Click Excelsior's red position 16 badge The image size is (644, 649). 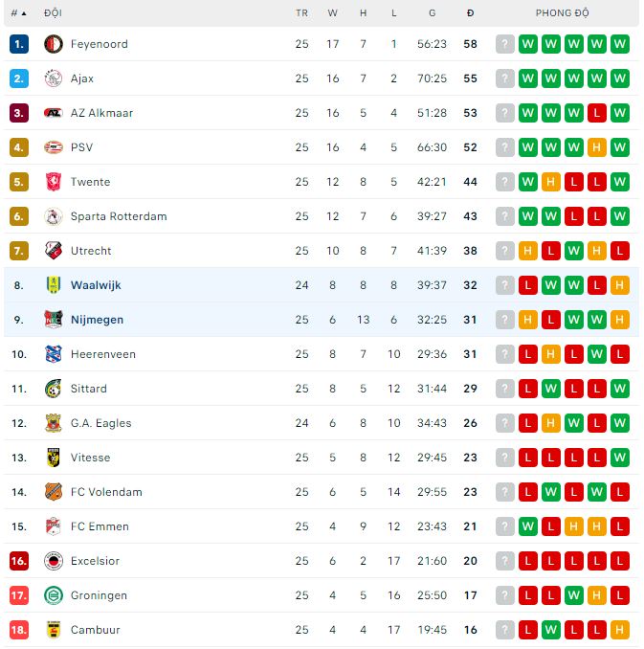19,561
